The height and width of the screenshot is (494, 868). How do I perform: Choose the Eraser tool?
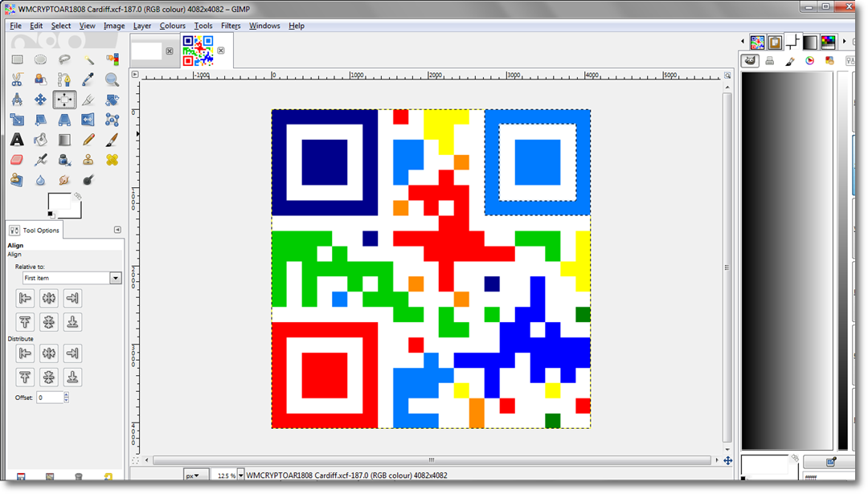click(x=17, y=160)
